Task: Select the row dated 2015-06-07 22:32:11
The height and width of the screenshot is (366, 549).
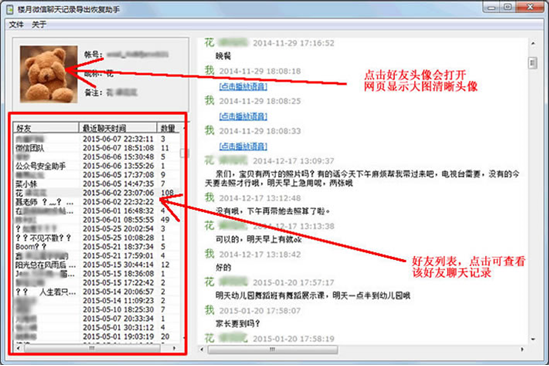Action: tap(97, 139)
